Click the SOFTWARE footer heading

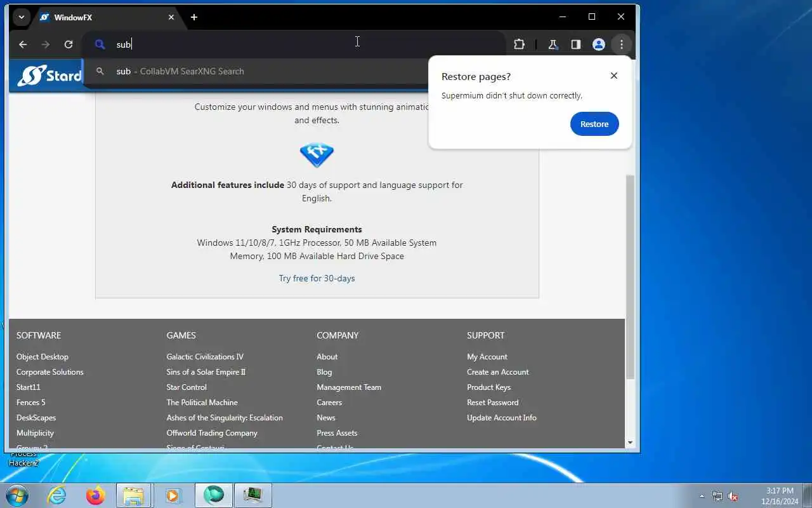pyautogui.click(x=39, y=335)
